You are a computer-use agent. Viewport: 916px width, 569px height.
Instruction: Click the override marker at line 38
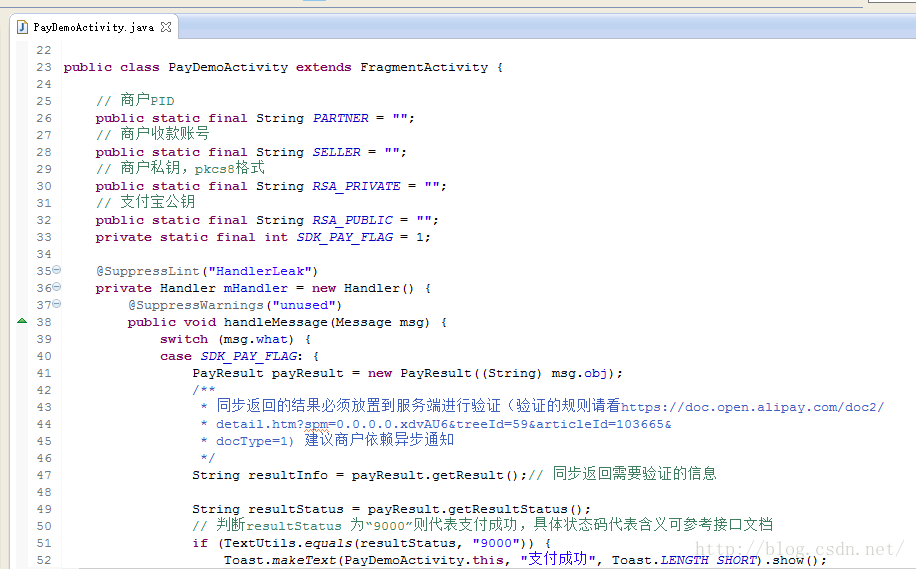tap(22, 321)
